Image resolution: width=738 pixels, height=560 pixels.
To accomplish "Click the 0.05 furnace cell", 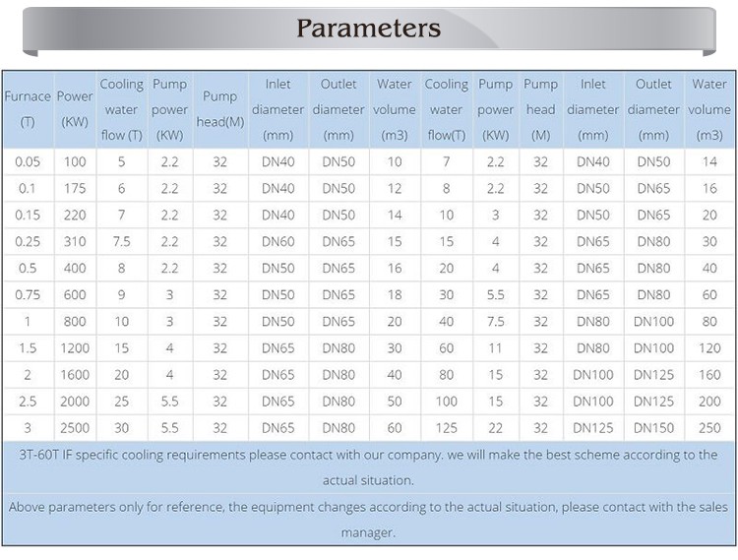I will click(28, 161).
